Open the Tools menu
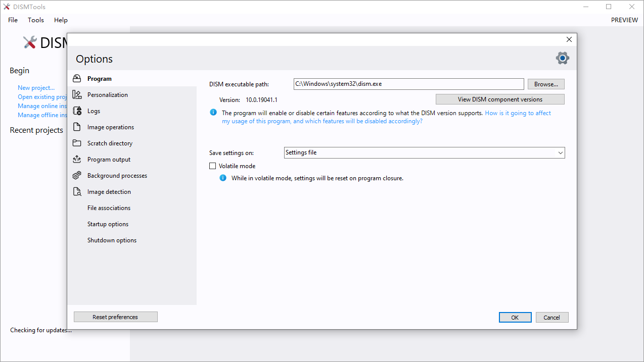644x362 pixels. (36, 20)
